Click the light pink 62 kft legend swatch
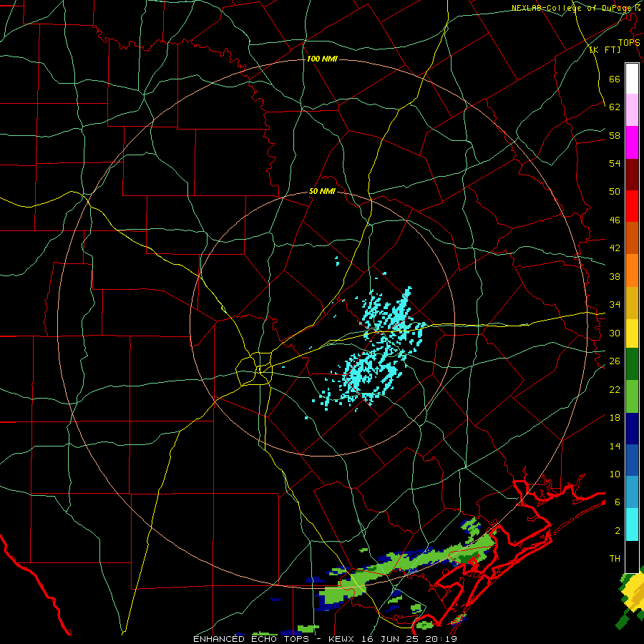The width and height of the screenshot is (644, 644). tap(632, 109)
